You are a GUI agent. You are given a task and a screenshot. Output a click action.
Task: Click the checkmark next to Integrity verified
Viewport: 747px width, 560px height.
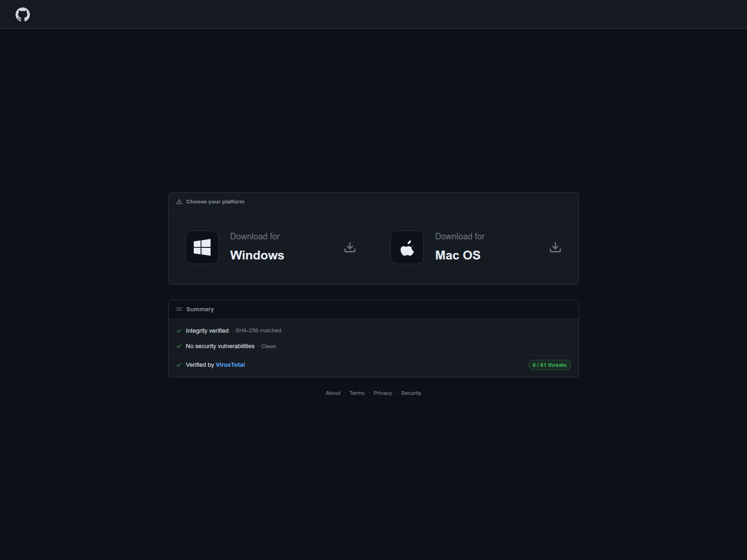179,331
